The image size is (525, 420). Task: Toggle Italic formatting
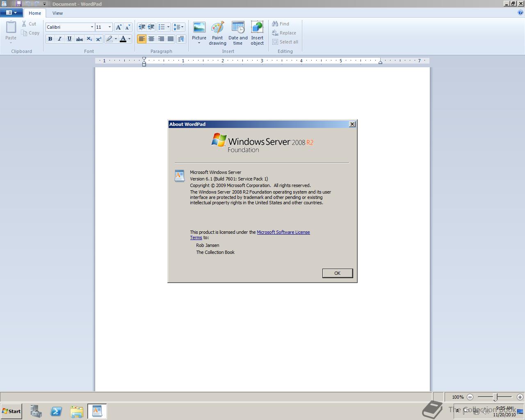59,39
